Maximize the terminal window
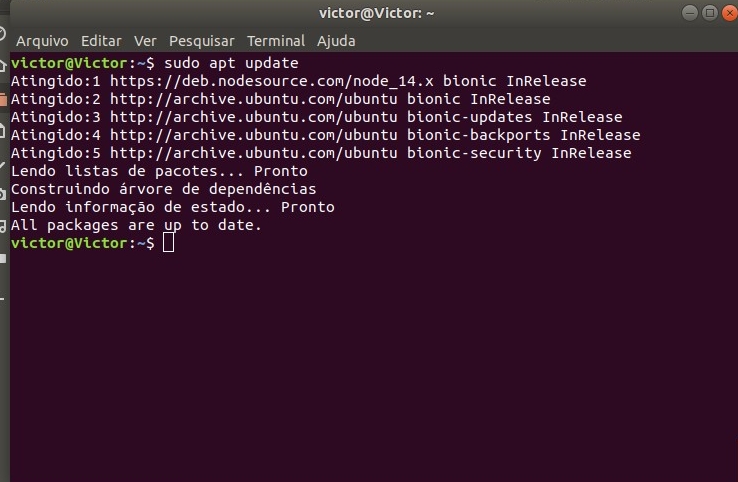Image resolution: width=738 pixels, height=482 pixels. click(x=710, y=13)
